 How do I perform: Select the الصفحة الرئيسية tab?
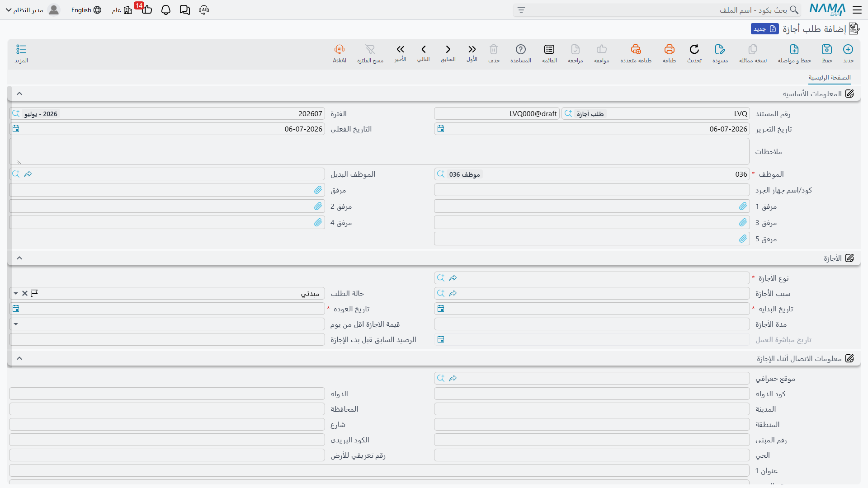pyautogui.click(x=830, y=78)
